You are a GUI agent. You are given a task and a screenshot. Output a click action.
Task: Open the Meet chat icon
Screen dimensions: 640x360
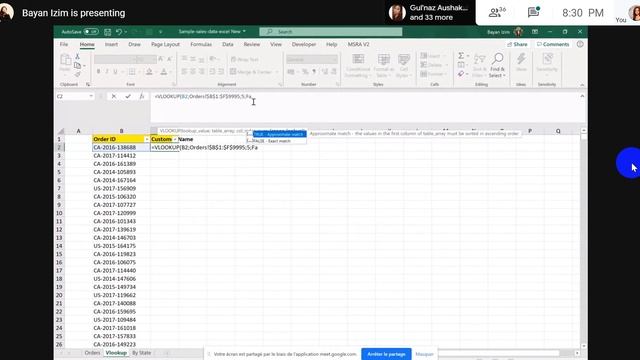533,12
